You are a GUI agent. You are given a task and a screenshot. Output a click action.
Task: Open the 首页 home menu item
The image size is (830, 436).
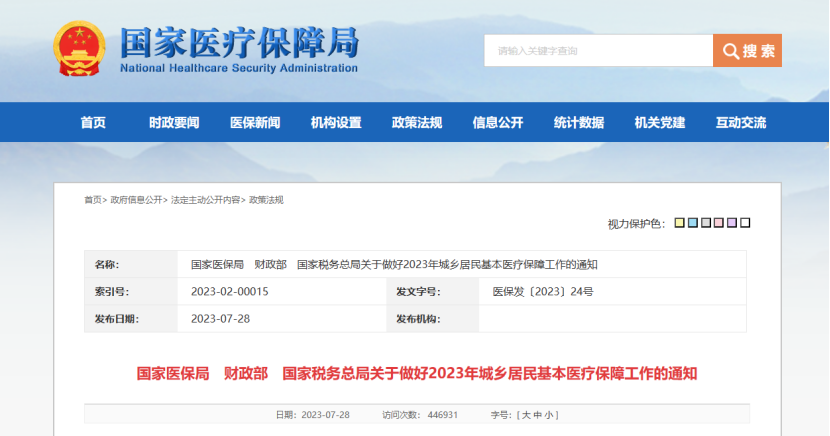tap(93, 123)
